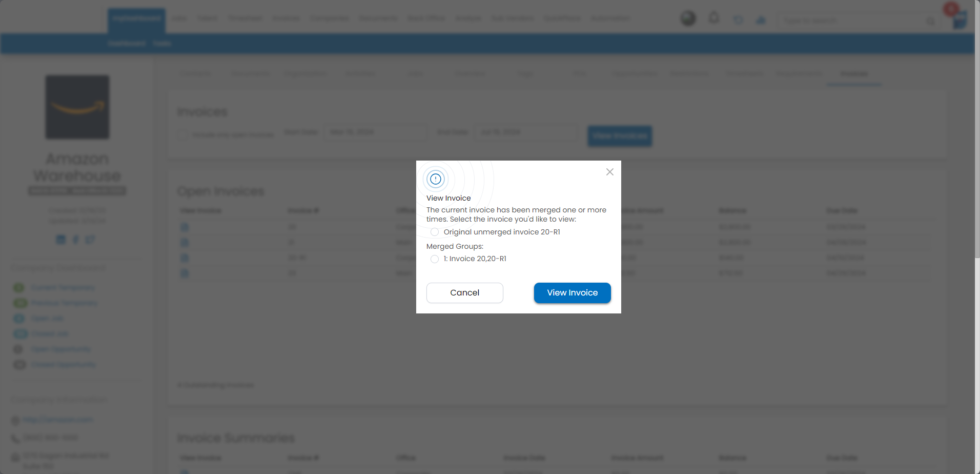Screen dimensions: 980x474
Task: Click the Cancel button in the dialog
Action: coord(464,293)
